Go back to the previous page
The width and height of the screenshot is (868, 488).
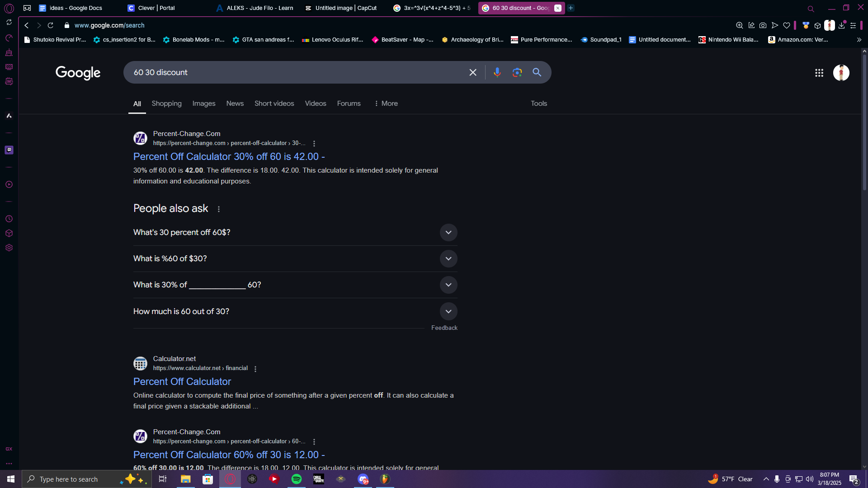27,25
